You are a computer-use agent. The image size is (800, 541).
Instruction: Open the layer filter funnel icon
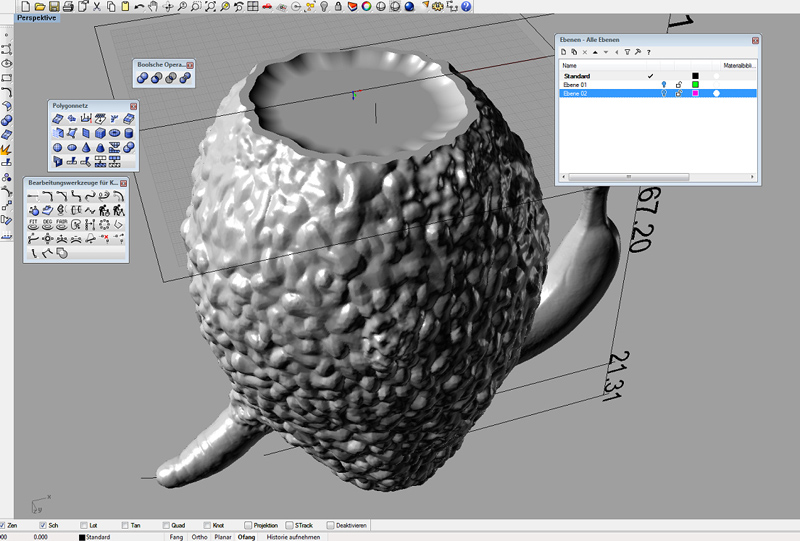point(627,51)
